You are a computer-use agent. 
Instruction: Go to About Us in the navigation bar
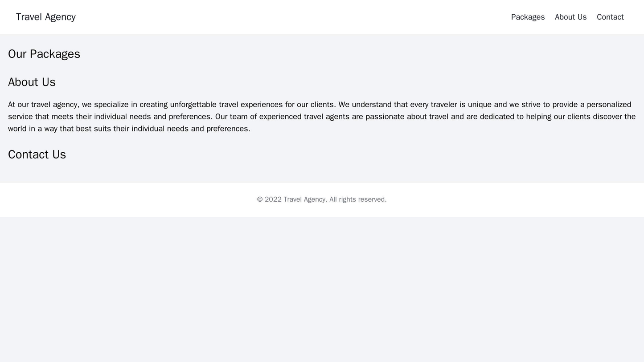tap(570, 17)
